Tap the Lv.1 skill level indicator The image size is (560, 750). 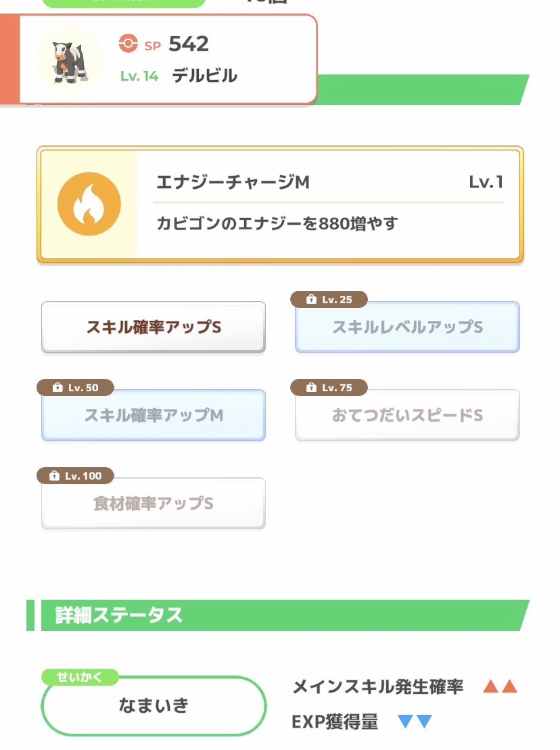486,182
